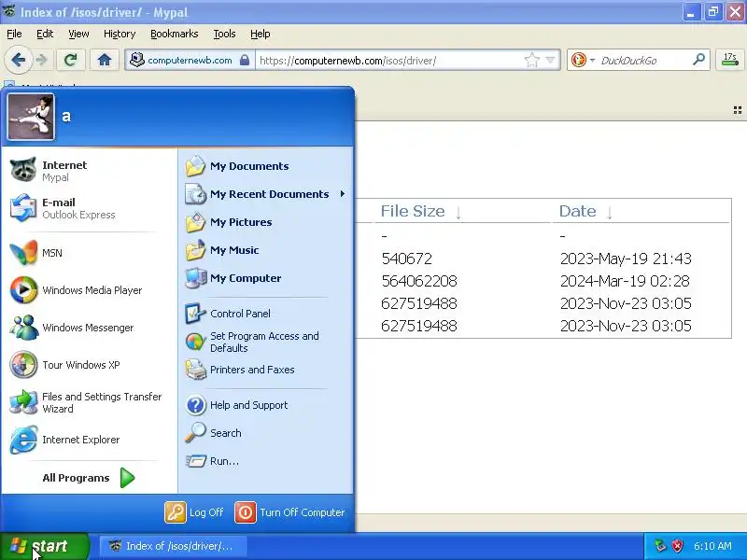Open the Tools menu

[224, 34]
